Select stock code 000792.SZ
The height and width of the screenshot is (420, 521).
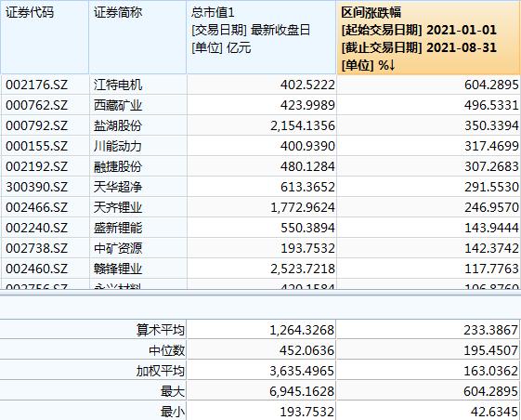[x=36, y=125]
